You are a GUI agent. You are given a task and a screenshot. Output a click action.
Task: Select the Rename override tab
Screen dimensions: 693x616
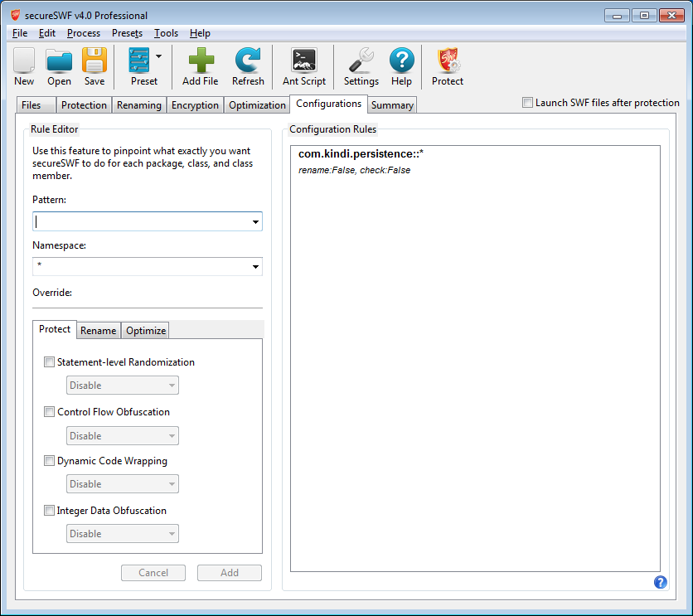pos(99,331)
